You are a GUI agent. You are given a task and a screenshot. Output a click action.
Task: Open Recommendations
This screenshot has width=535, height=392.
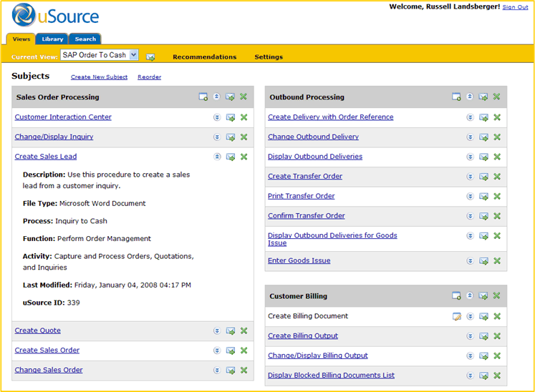pos(204,57)
